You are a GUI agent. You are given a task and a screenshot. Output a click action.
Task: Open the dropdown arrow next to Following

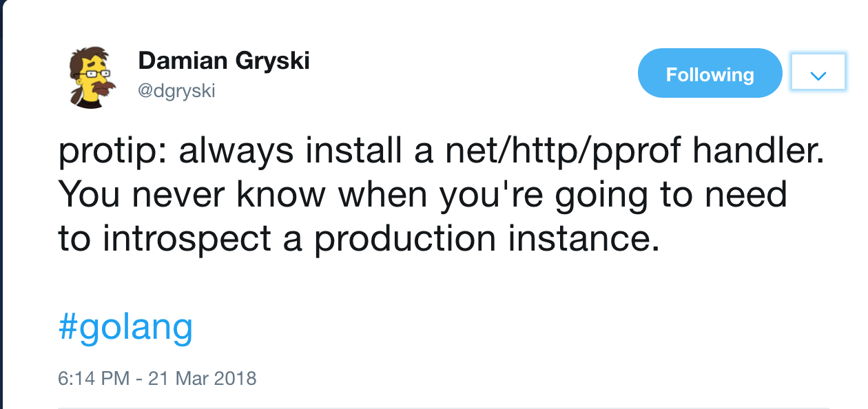click(818, 72)
